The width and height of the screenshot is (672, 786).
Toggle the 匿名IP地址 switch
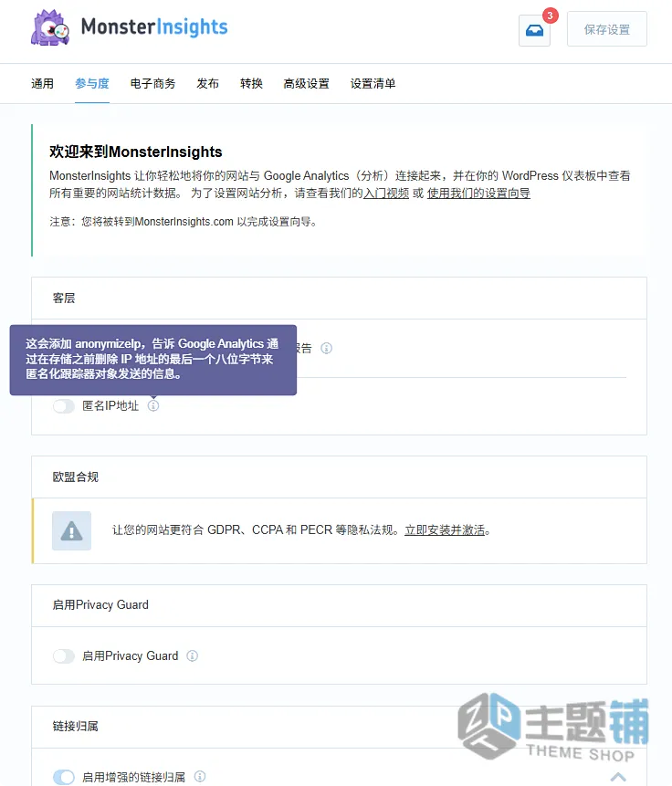click(x=64, y=406)
